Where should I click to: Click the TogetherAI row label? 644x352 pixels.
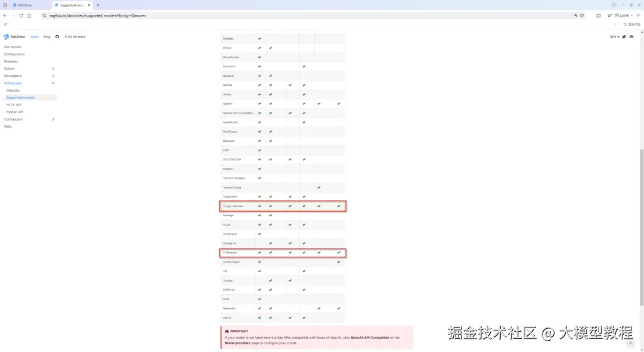tap(230, 197)
